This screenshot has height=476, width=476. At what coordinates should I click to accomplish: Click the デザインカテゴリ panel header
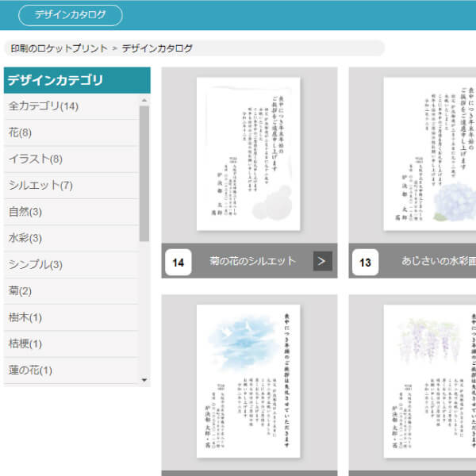click(x=77, y=80)
